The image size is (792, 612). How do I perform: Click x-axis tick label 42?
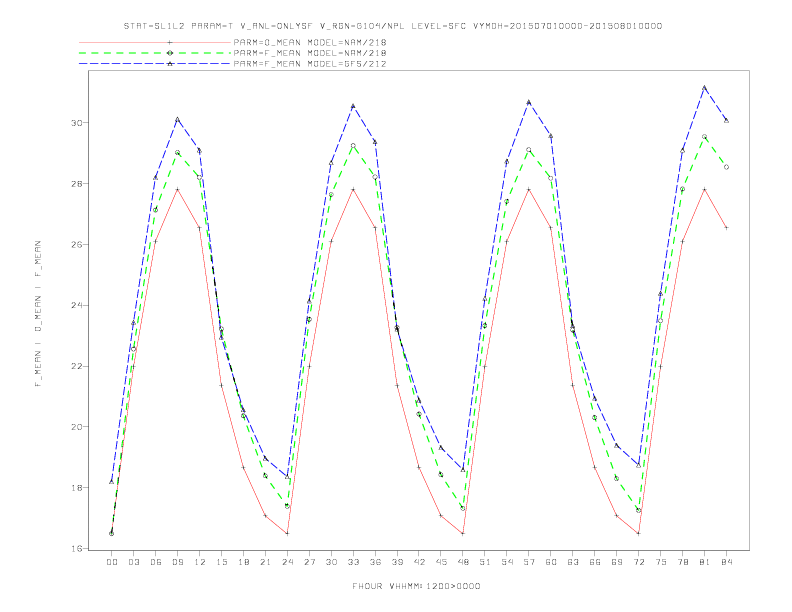(419, 562)
